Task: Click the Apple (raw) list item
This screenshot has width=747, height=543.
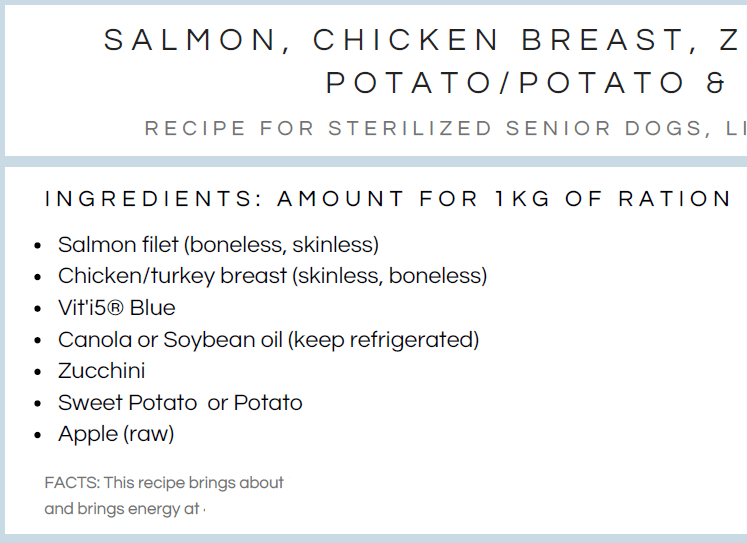Action: coord(116,434)
